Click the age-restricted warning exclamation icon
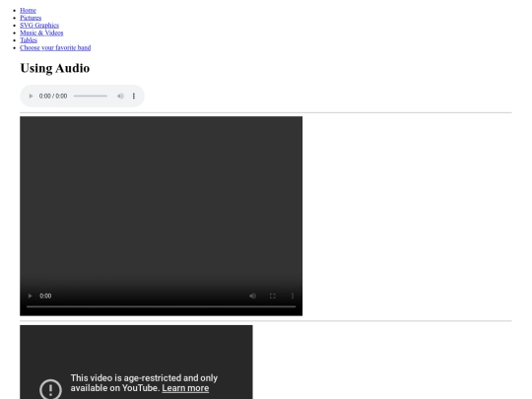 coord(50,389)
